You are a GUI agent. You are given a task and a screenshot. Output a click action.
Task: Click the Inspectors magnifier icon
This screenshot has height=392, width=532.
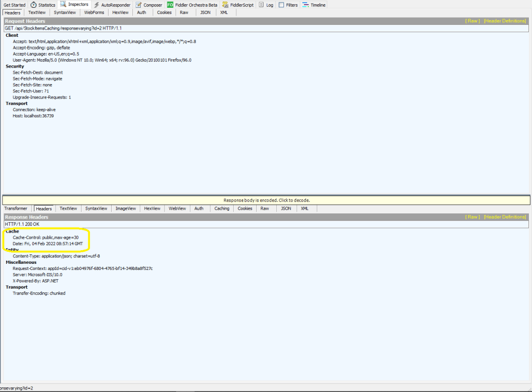click(64, 5)
